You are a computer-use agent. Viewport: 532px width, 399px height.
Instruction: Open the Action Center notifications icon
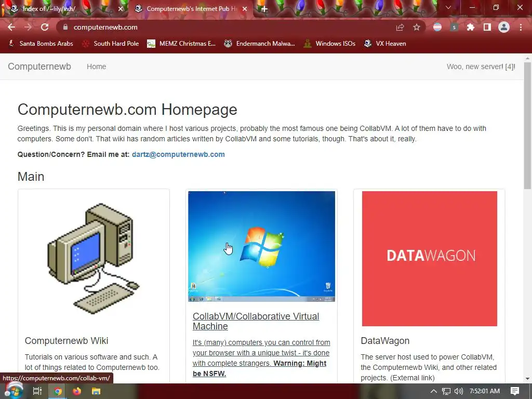point(515,391)
